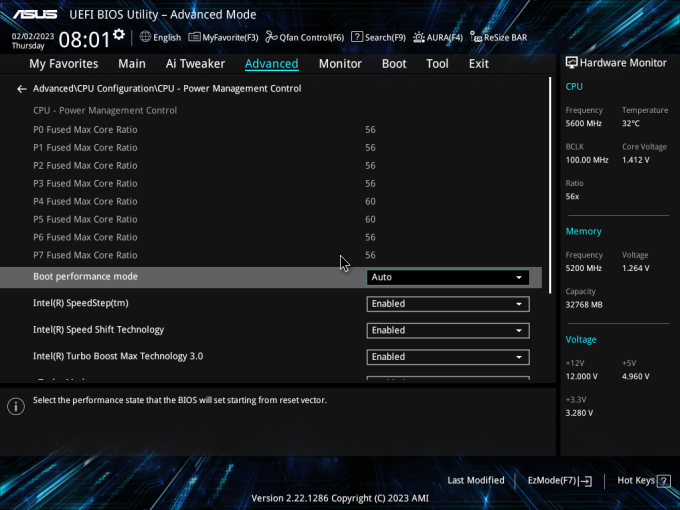Image resolution: width=680 pixels, height=510 pixels.
Task: Click the Version 2.22.1286 copyright text
Action: [340, 498]
